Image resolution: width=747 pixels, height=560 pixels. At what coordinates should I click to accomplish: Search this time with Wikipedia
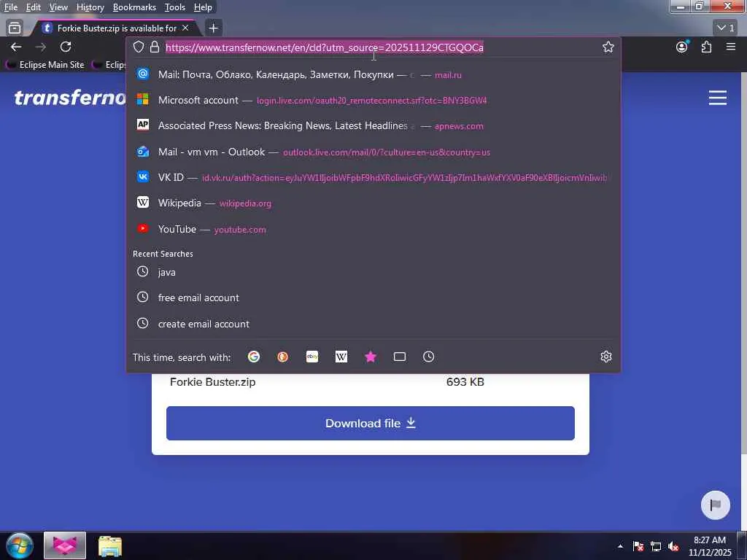click(341, 357)
